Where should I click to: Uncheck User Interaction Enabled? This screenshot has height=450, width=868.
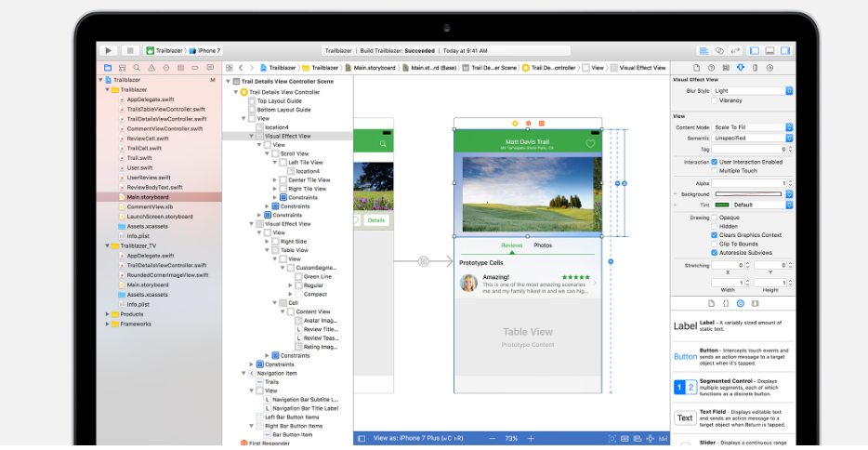714,162
